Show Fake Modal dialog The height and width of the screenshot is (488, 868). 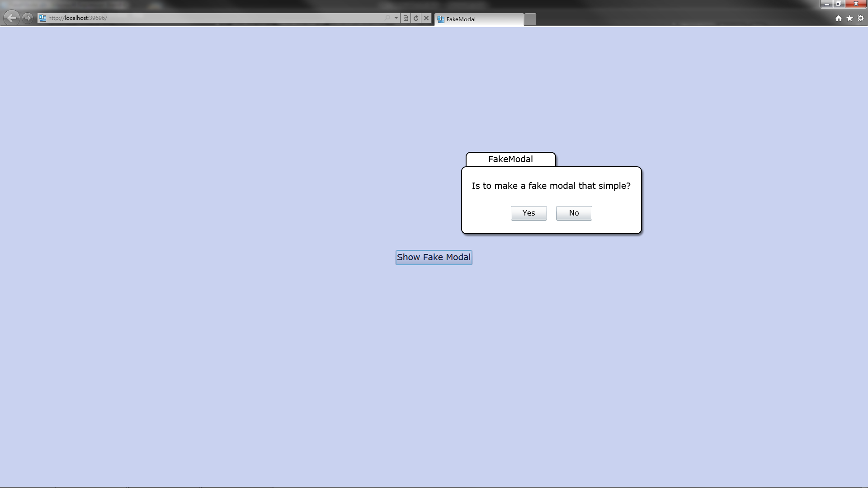coord(434,257)
